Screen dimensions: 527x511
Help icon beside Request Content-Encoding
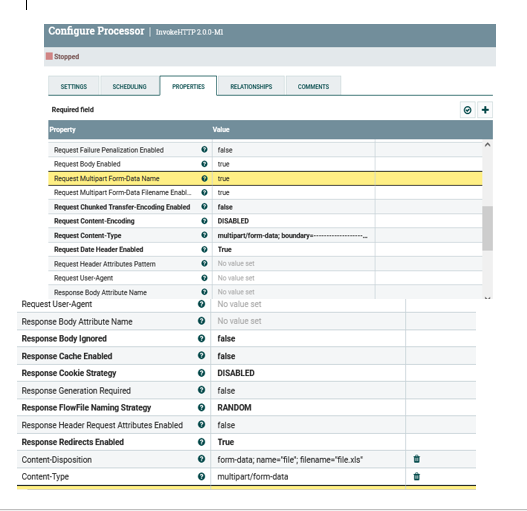(204, 221)
